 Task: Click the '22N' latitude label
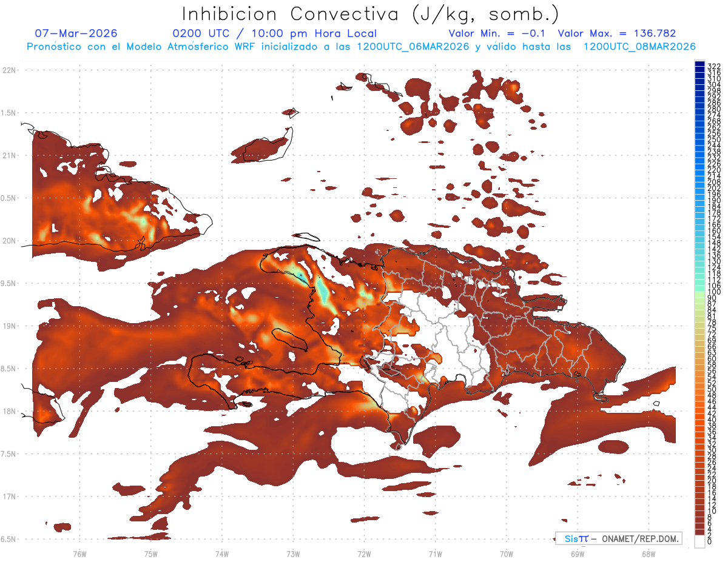click(9, 70)
